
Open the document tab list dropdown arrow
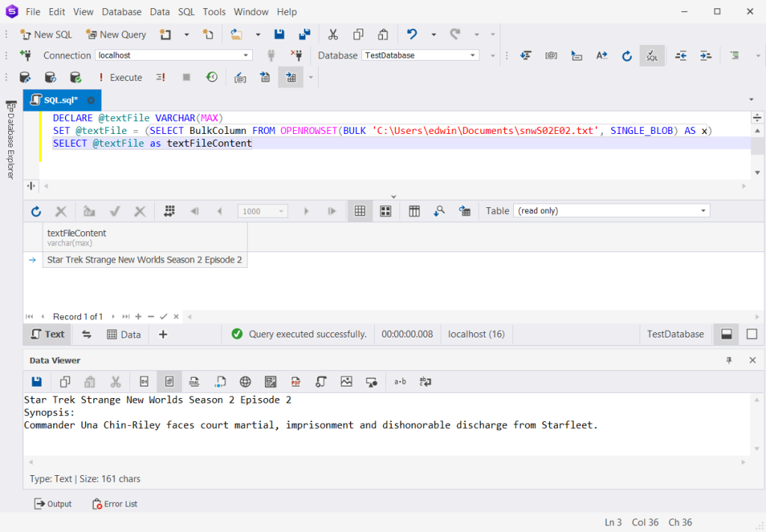[x=751, y=100]
